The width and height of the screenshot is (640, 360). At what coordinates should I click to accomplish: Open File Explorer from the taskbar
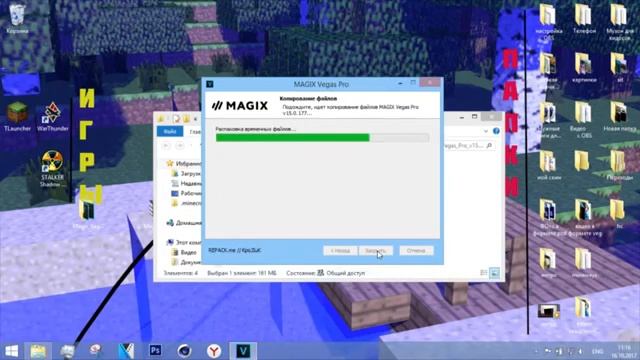pyautogui.click(x=38, y=351)
